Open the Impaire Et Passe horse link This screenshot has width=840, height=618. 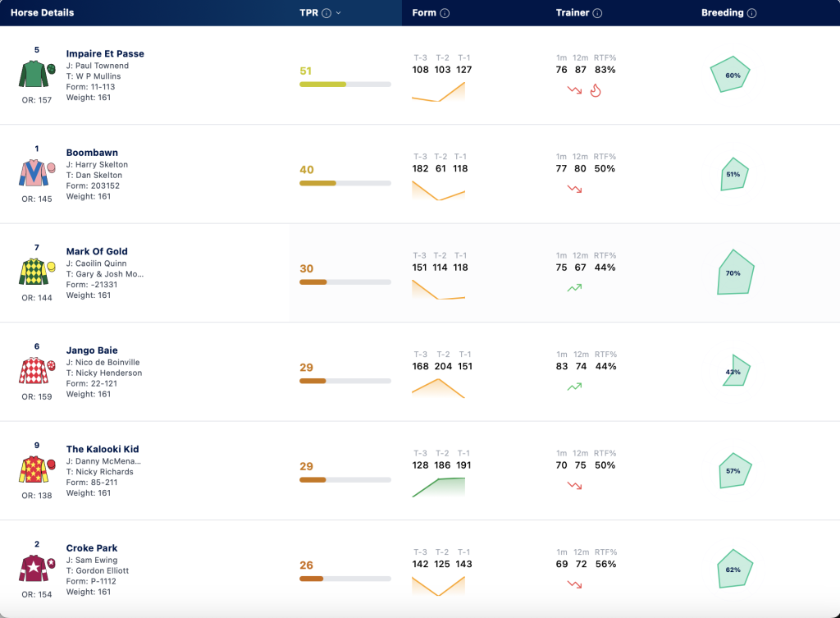105,53
